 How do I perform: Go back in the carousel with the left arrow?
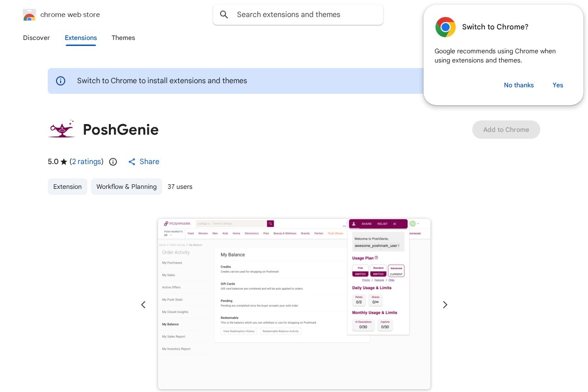coord(143,305)
